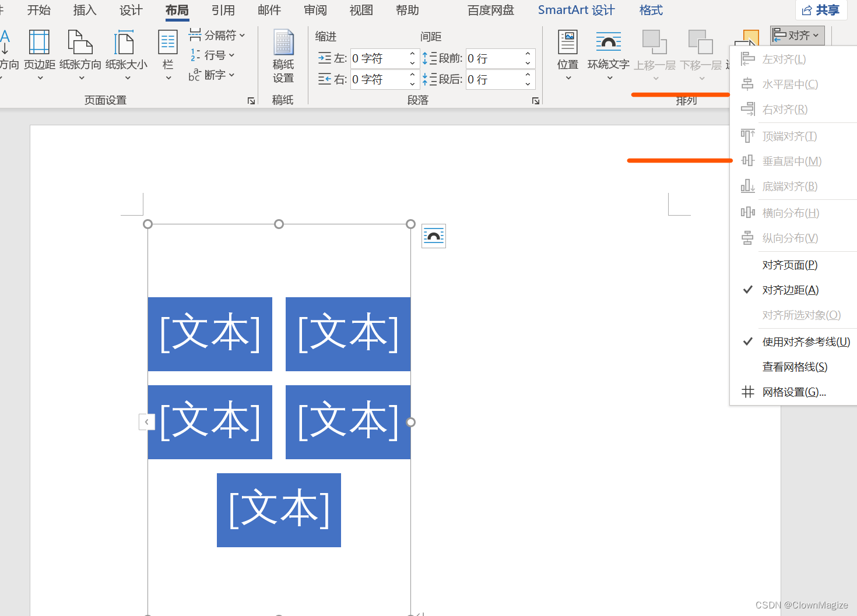This screenshot has height=616, width=857.
Task: Toggle 对齐页面(P) align to page
Action: pos(793,265)
